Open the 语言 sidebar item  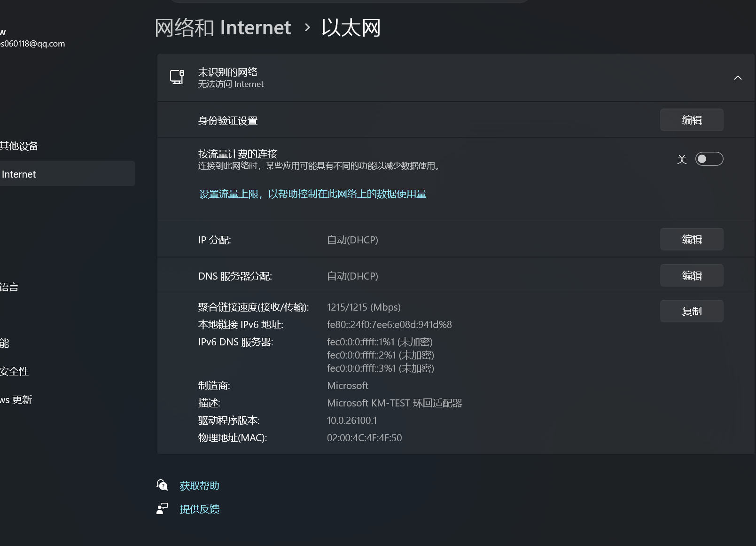(9, 287)
